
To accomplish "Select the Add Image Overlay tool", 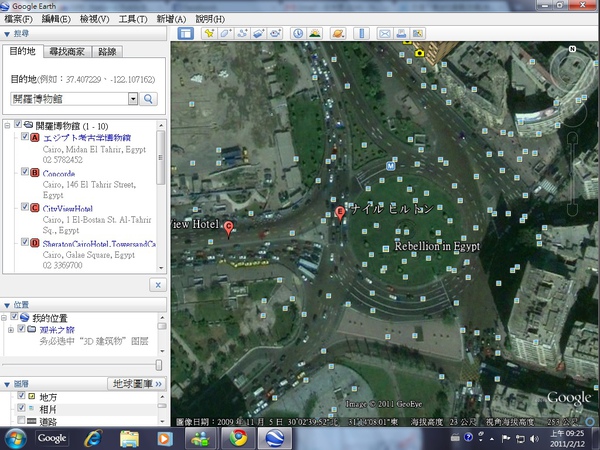I will pos(259,34).
